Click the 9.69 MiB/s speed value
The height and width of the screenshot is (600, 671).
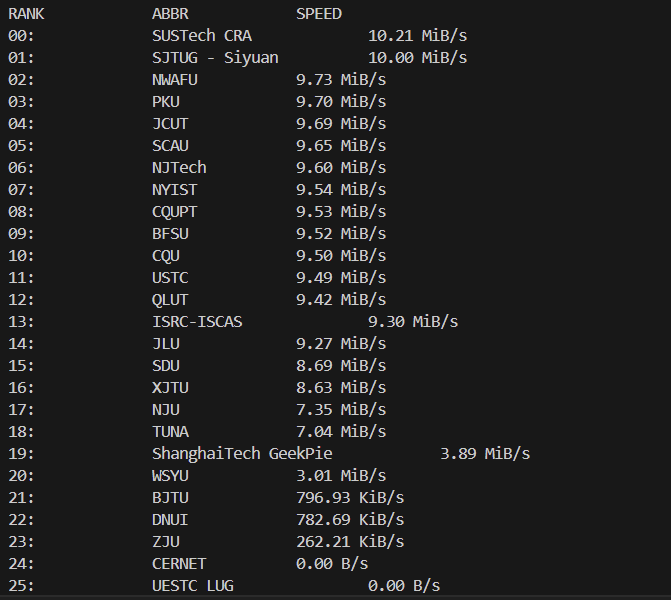coord(341,124)
